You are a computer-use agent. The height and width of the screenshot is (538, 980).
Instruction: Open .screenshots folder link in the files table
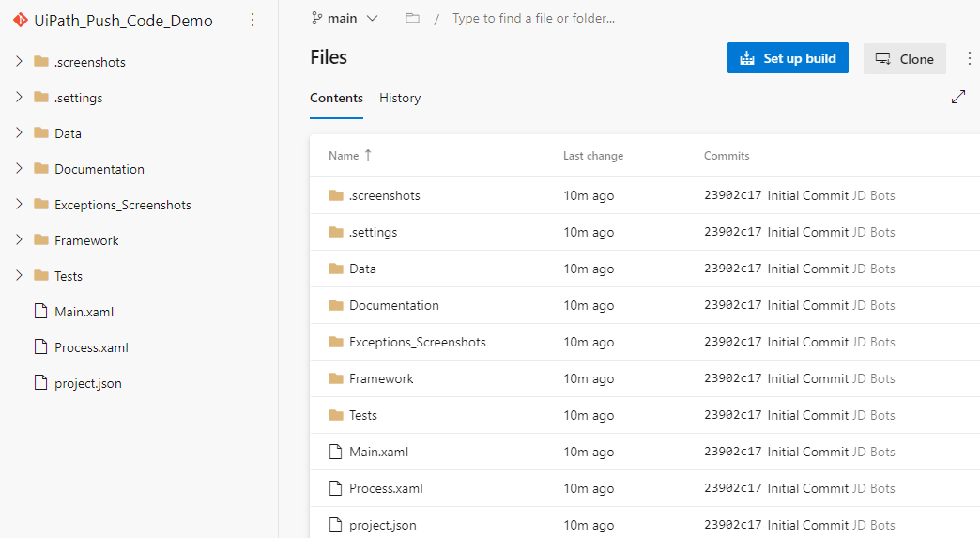(x=384, y=195)
